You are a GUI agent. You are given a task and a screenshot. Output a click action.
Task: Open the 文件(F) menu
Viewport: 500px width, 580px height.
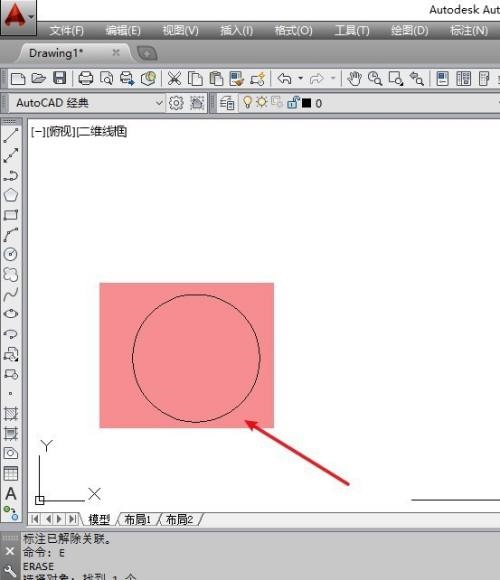(x=67, y=30)
